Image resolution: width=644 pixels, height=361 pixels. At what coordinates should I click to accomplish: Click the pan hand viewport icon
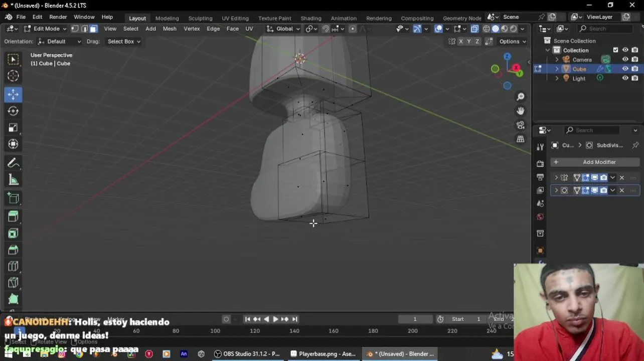[x=521, y=111]
